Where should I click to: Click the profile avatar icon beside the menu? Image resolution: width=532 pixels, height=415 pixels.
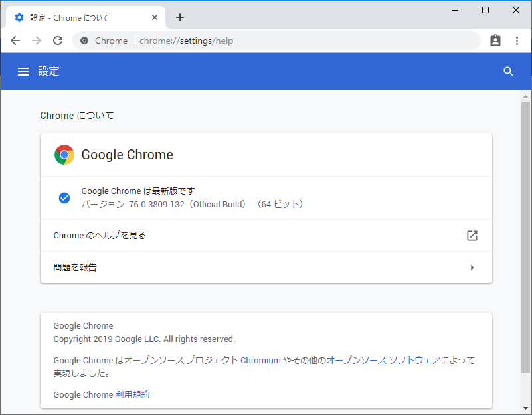[495, 41]
